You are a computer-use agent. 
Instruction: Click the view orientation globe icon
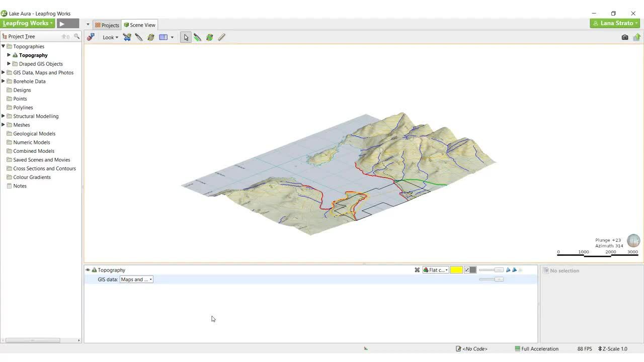[x=633, y=240]
